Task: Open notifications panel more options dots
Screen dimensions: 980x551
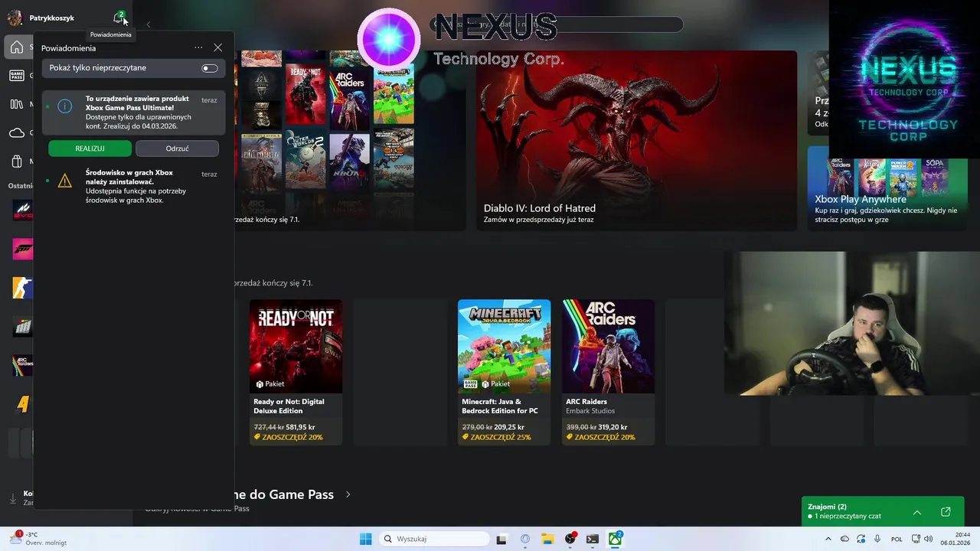Action: 198,47
